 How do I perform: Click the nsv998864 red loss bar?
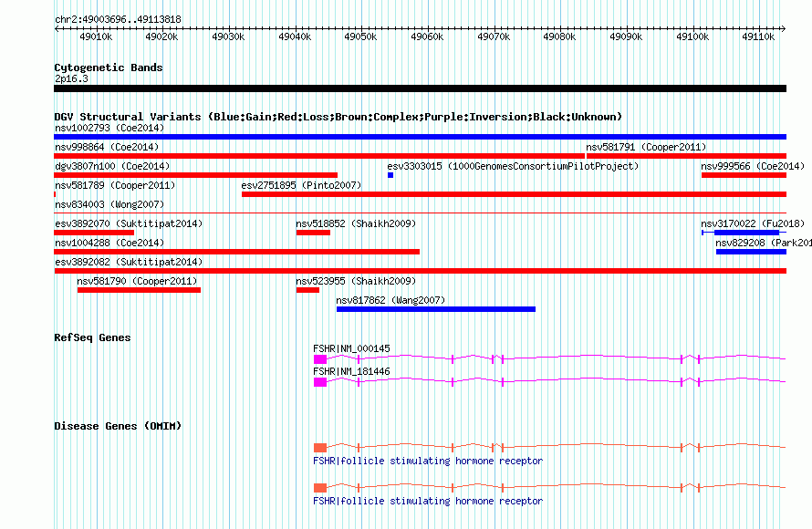[319, 156]
